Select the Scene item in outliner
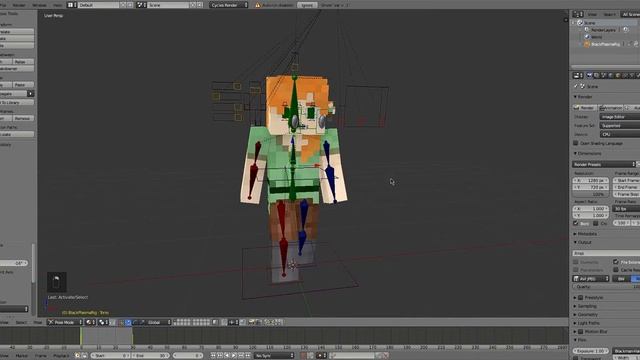The width and height of the screenshot is (640, 360). pyautogui.click(x=589, y=23)
